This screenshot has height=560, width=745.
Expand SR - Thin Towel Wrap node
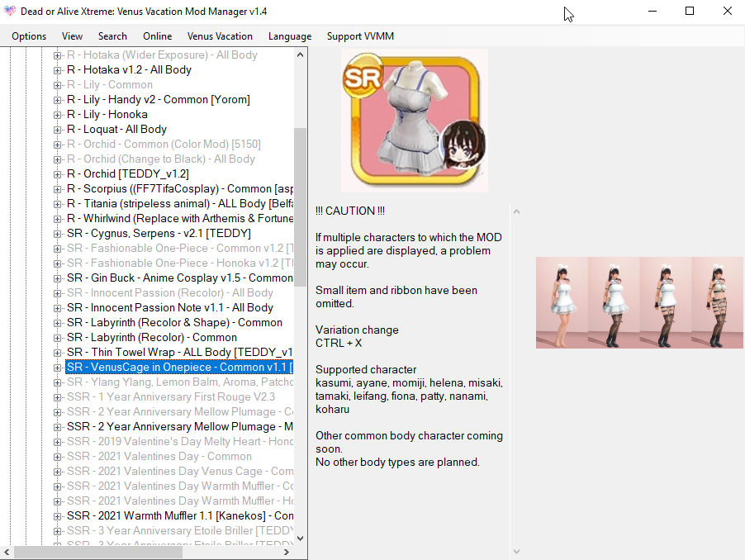click(57, 353)
